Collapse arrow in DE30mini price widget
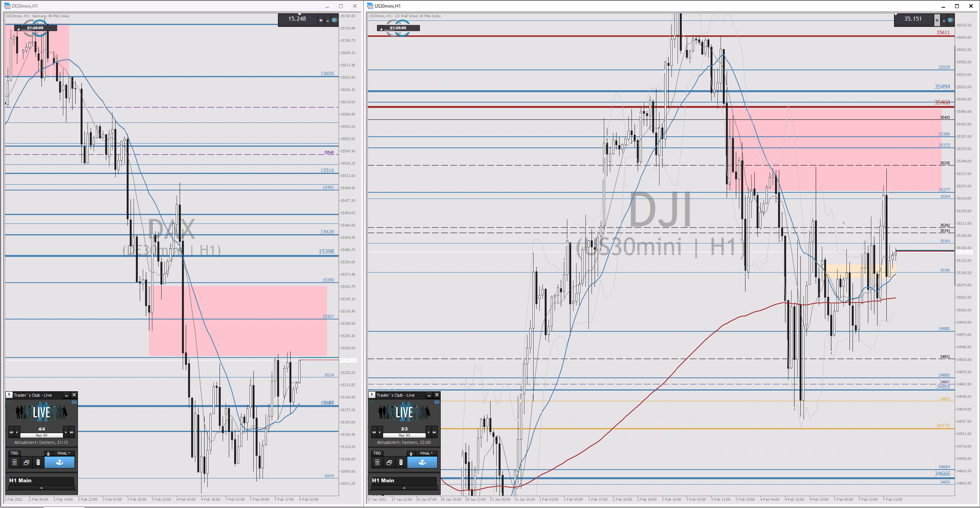The height and width of the screenshot is (508, 980). (x=328, y=21)
